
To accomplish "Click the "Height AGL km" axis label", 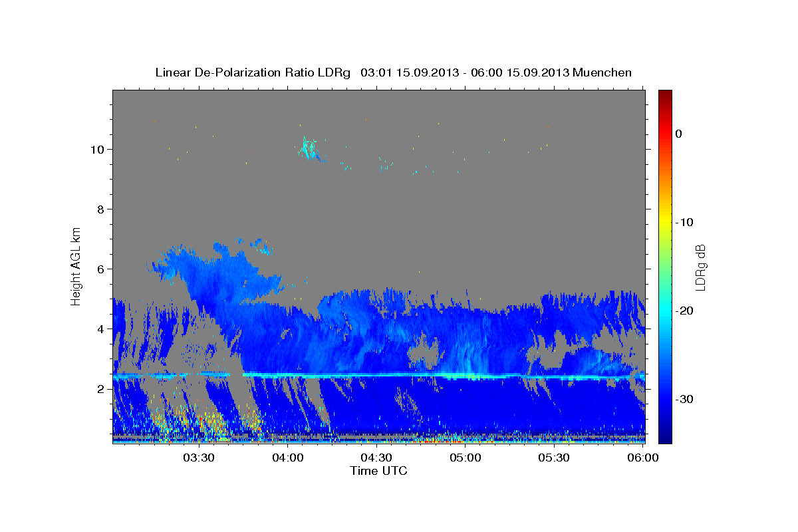I will coord(76,265).
